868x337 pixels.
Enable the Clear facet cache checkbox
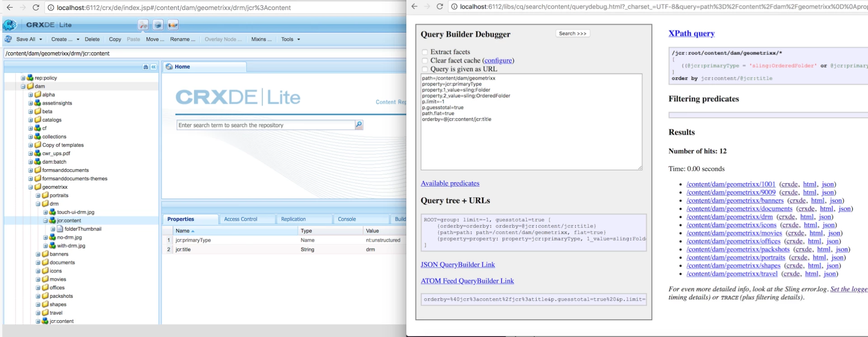click(425, 61)
